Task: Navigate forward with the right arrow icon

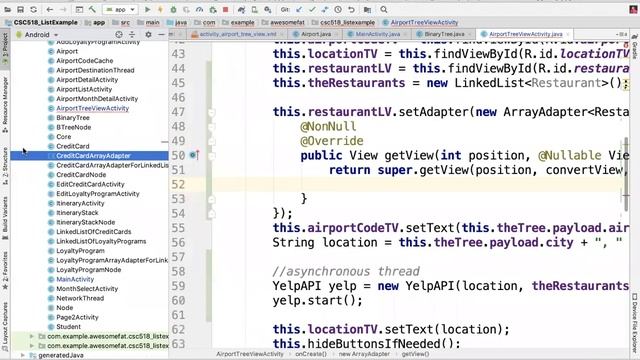Action: (x=63, y=9)
